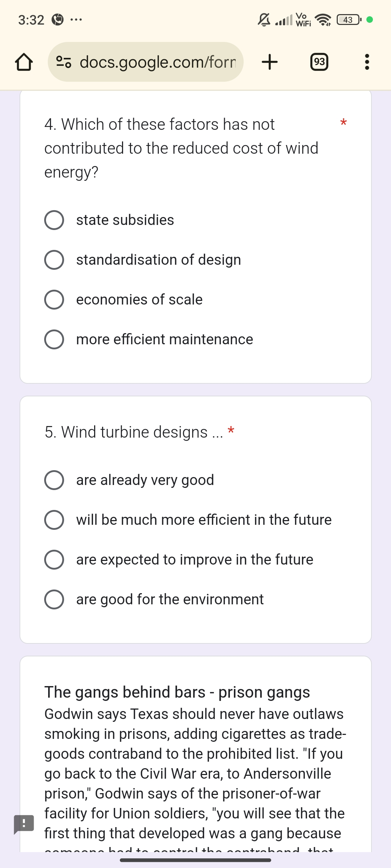391x868 pixels.
Task: Open a new tab with plus icon
Action: pos(269,62)
